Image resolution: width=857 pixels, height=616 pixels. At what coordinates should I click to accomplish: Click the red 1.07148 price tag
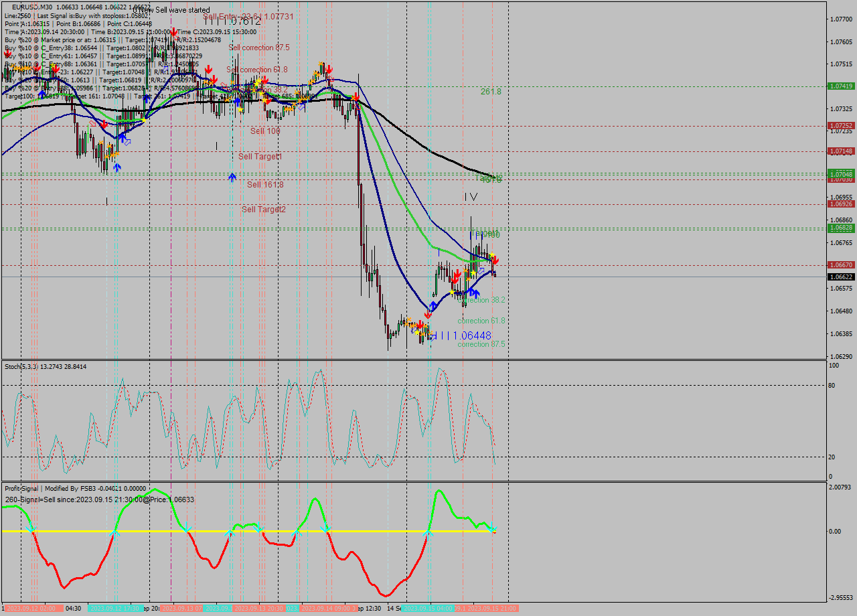841,151
